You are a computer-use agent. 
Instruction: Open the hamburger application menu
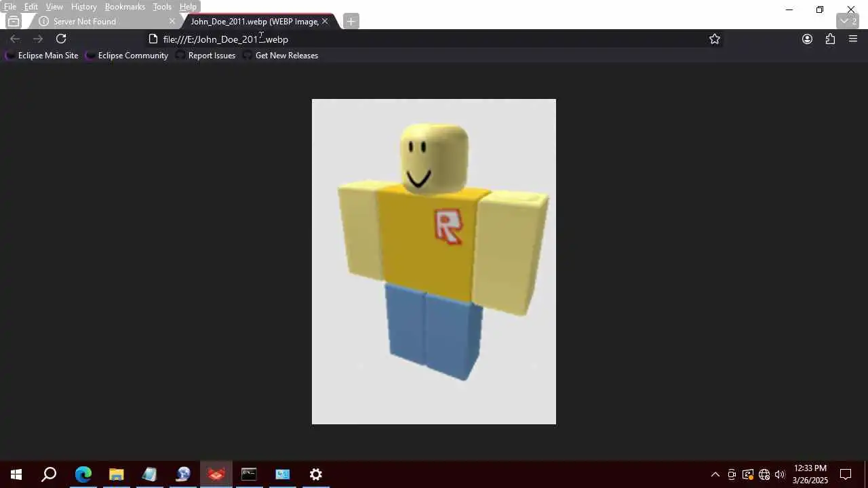click(x=853, y=39)
